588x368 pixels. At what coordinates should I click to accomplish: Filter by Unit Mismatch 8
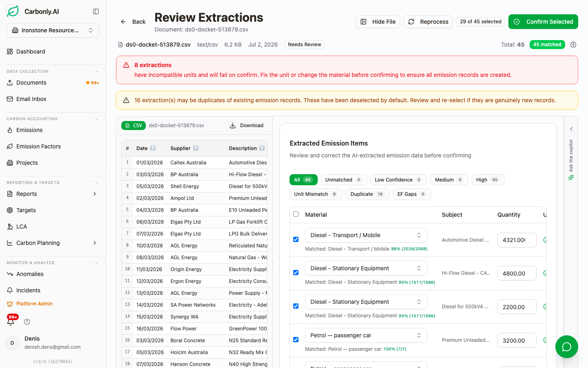click(316, 194)
